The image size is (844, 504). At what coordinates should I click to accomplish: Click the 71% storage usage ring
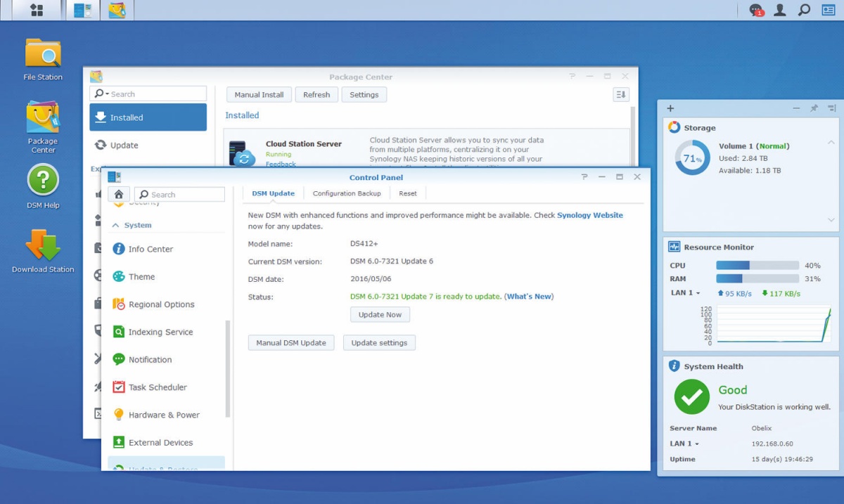point(693,158)
